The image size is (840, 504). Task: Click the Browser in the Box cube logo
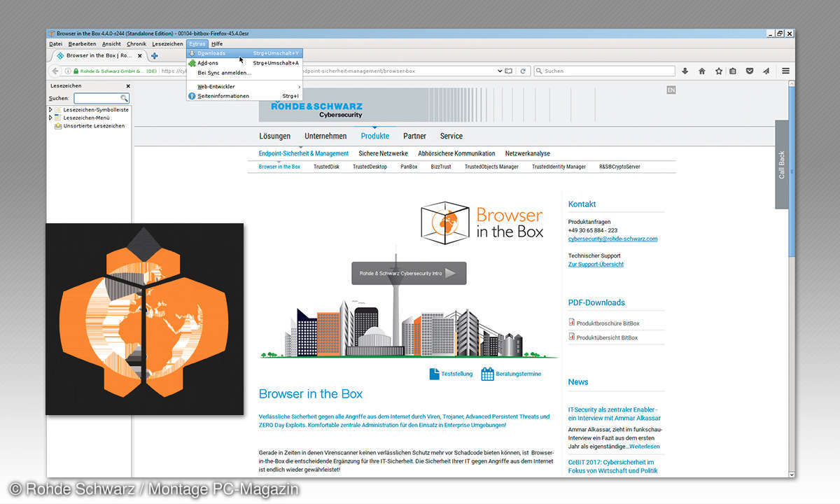[444, 223]
